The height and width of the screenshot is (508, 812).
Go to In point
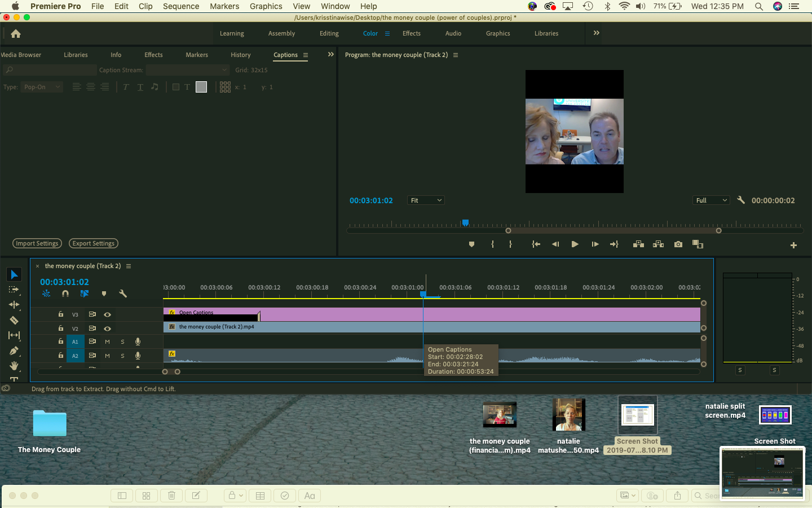(536, 244)
